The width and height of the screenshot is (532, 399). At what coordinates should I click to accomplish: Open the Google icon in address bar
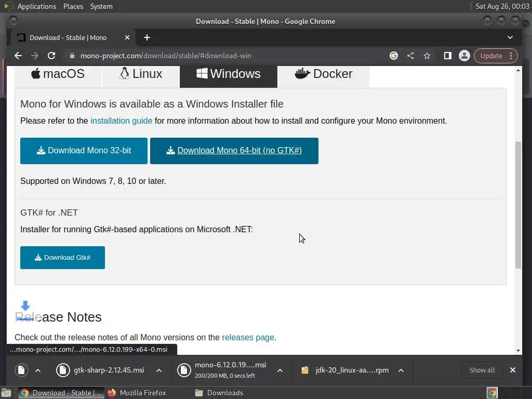click(x=394, y=56)
